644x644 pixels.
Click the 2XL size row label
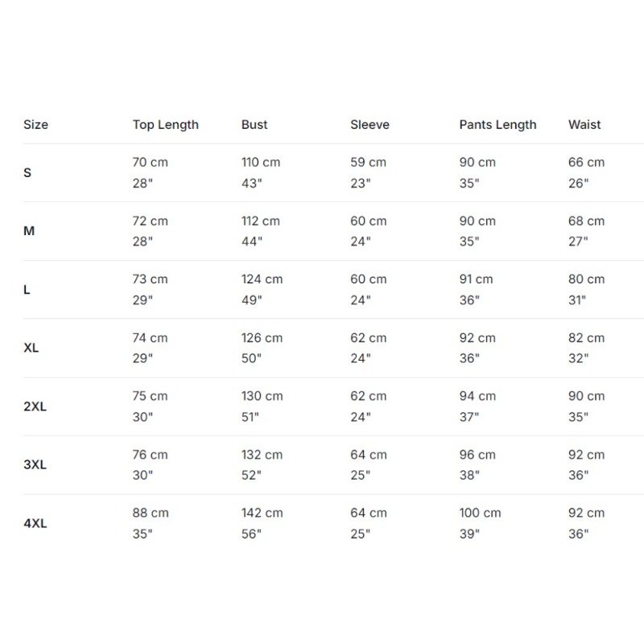[35, 407]
